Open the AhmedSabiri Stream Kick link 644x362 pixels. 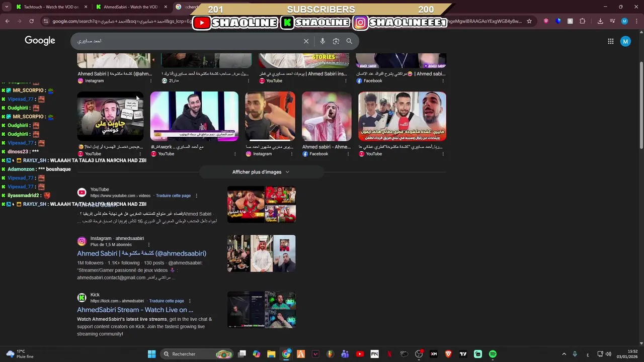click(135, 310)
